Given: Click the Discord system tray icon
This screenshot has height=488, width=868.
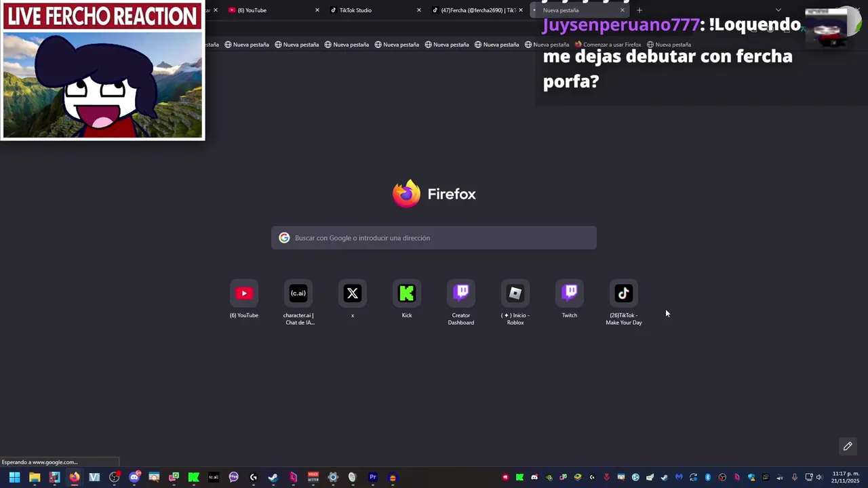Looking at the screenshot, I should pos(534,477).
